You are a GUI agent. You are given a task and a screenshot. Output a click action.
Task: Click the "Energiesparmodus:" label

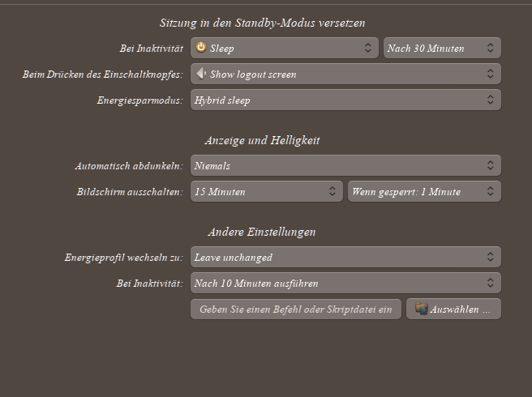click(x=139, y=100)
